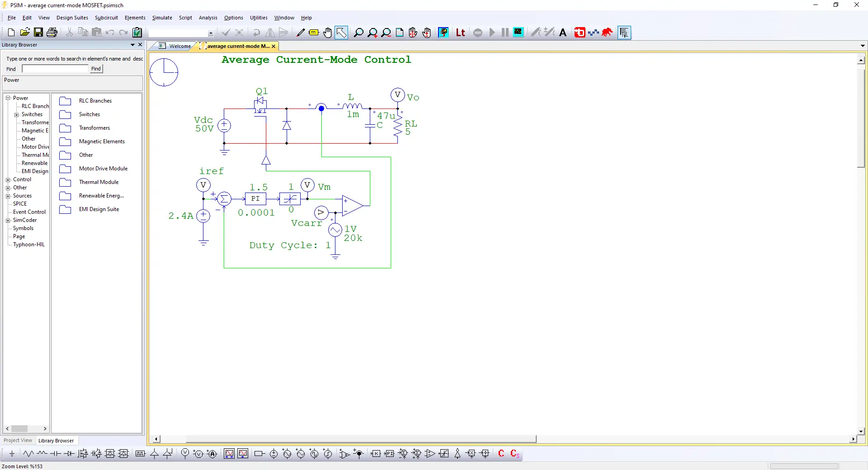The width and height of the screenshot is (868, 470).
Task: Open the LTspice 'Lt' toolbar icon
Action: click(x=460, y=33)
